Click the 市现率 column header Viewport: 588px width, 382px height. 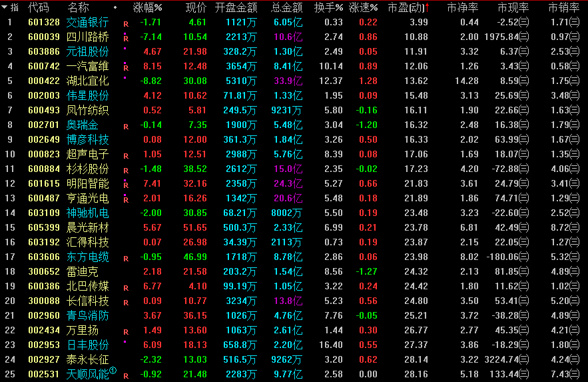click(513, 7)
